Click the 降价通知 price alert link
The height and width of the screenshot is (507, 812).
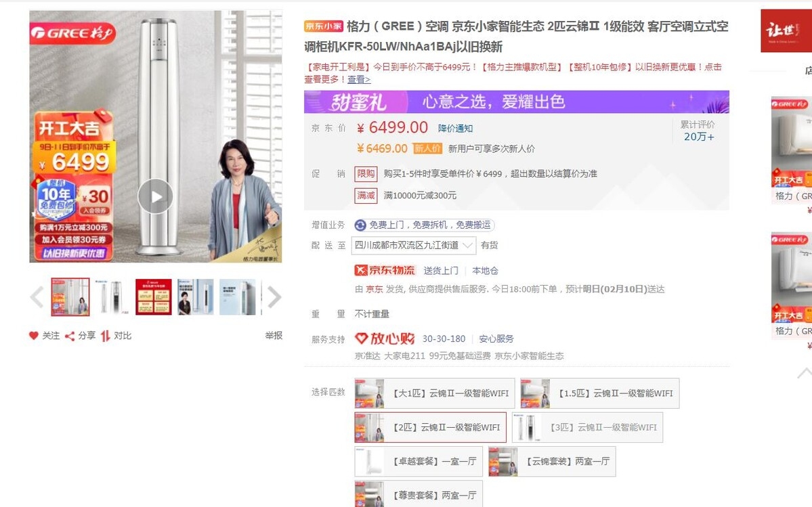[x=455, y=129]
